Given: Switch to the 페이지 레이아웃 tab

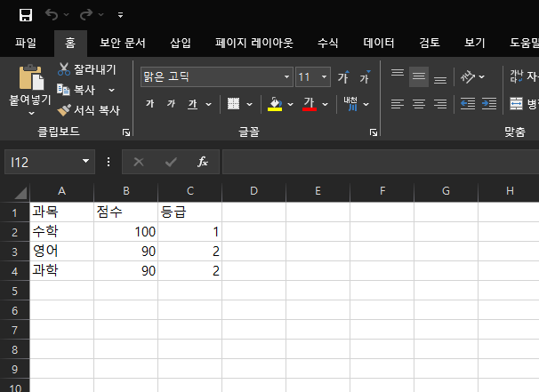Looking at the screenshot, I should click(254, 43).
